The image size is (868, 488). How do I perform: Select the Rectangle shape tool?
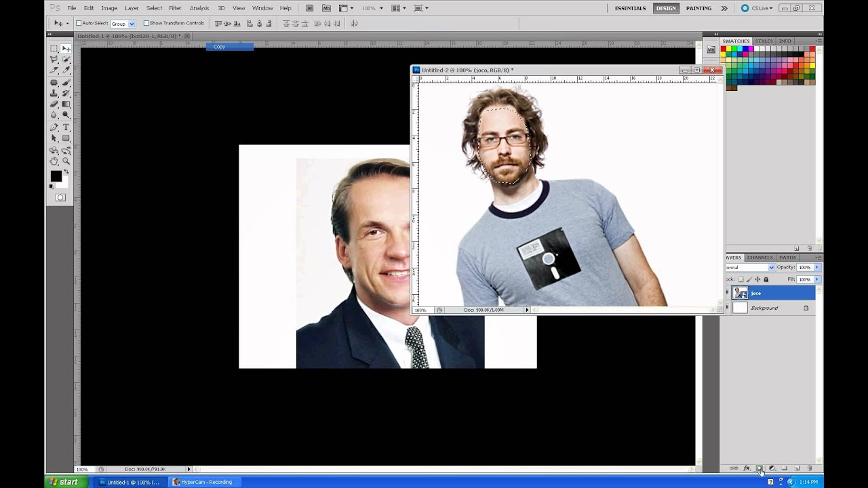point(66,138)
